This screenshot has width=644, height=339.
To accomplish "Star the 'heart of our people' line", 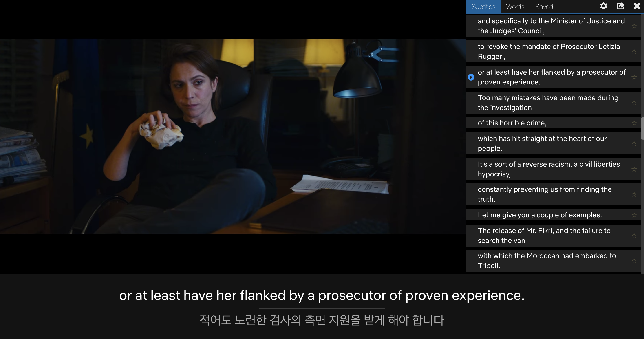I will [634, 144].
